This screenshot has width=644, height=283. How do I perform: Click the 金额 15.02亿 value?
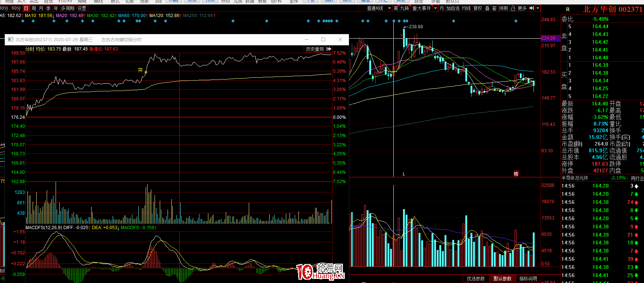tap(598, 137)
